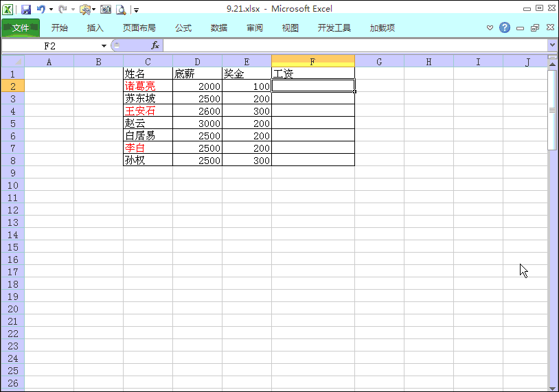Select row 12 header
Viewport: 559px width, 392px height.
13,210
